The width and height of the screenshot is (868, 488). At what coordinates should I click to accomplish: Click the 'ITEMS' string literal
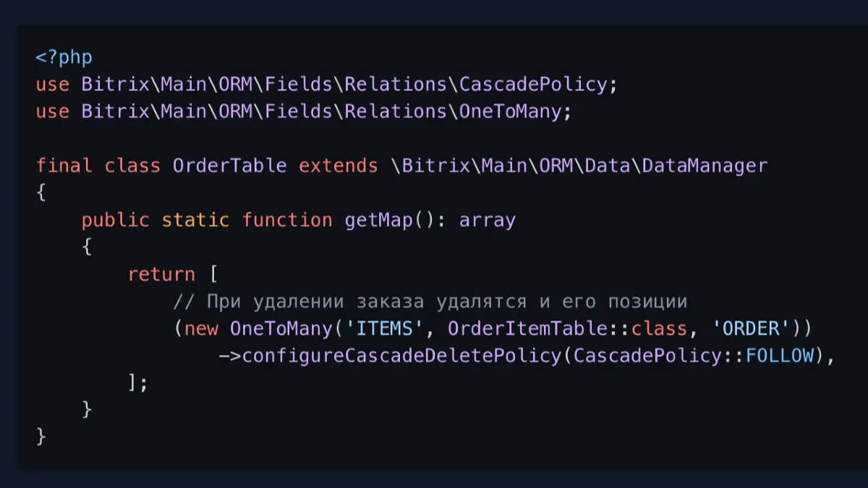384,329
